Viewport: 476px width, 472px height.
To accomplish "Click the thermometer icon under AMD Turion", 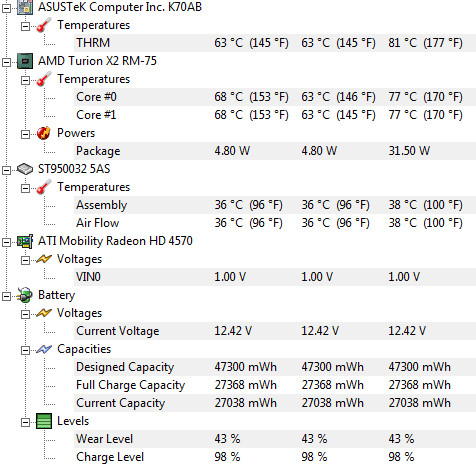I will (44, 79).
